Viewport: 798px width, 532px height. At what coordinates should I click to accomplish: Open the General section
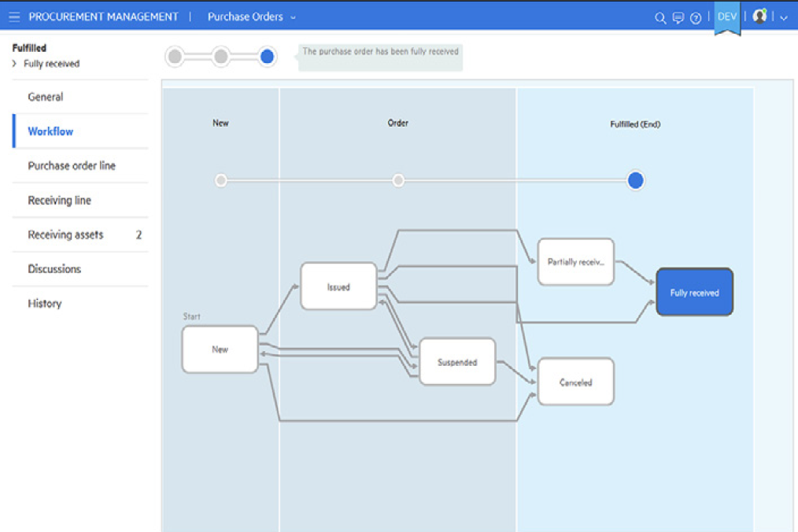pyautogui.click(x=45, y=97)
